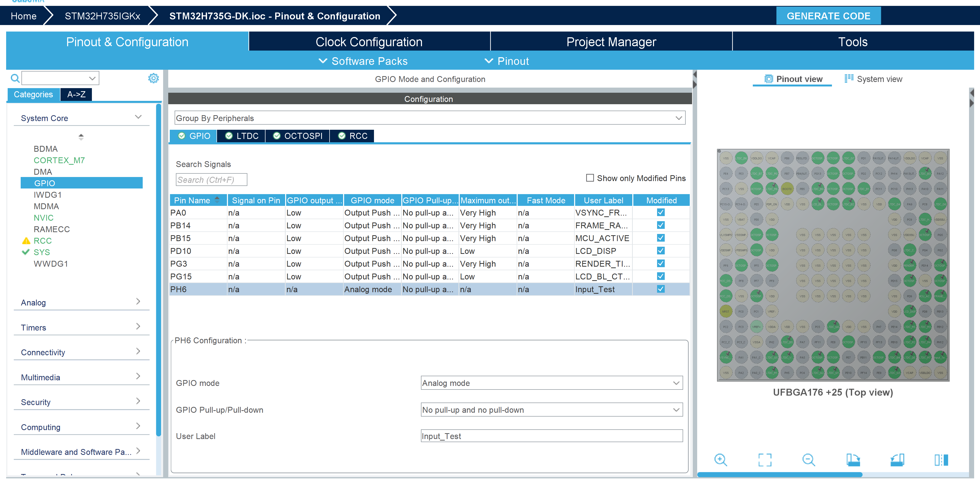This screenshot has width=980, height=484.
Task: Click the GENERATE CODE button
Action: pyautogui.click(x=828, y=16)
